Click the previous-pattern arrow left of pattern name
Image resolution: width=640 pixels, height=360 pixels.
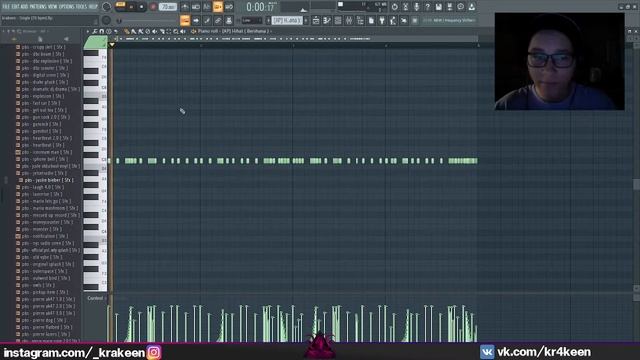pyautogui.click(x=268, y=20)
